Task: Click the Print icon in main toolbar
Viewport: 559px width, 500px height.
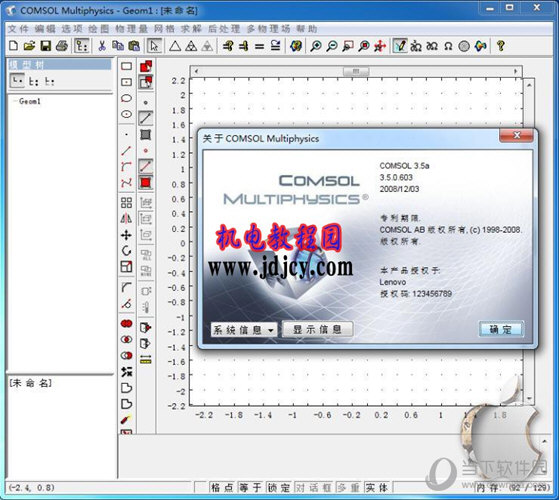Action: pos(62,46)
